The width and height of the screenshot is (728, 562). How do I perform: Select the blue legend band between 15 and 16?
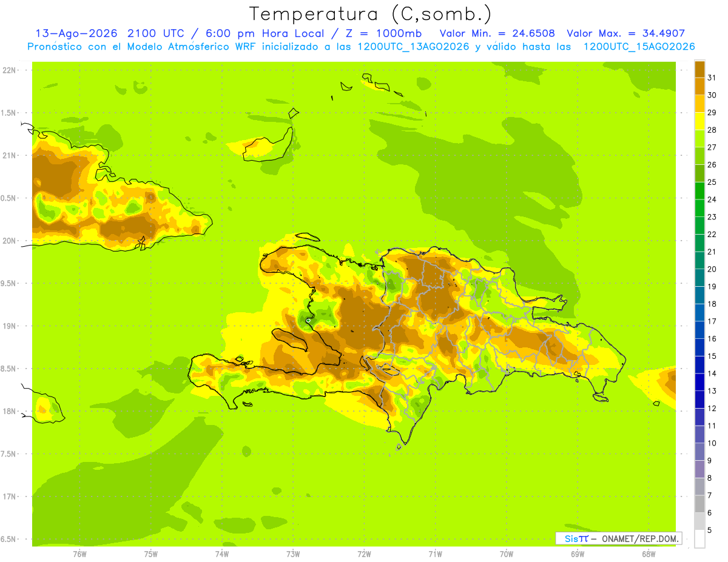tap(699, 347)
